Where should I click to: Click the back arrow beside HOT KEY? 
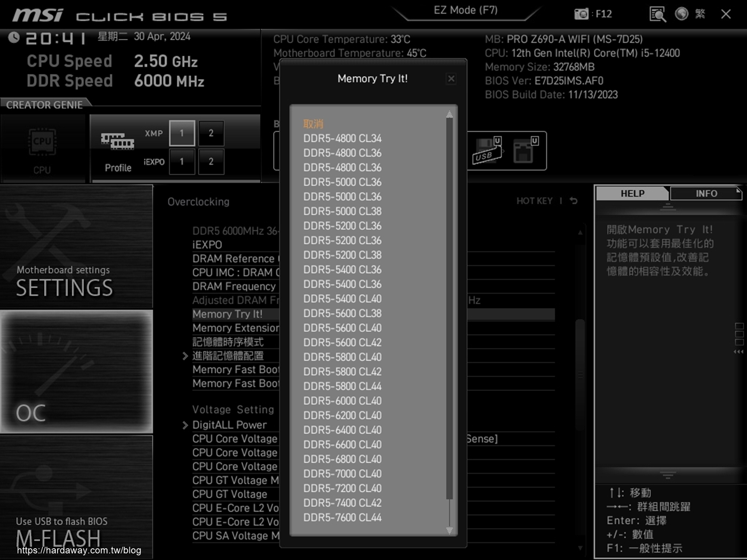pyautogui.click(x=573, y=201)
